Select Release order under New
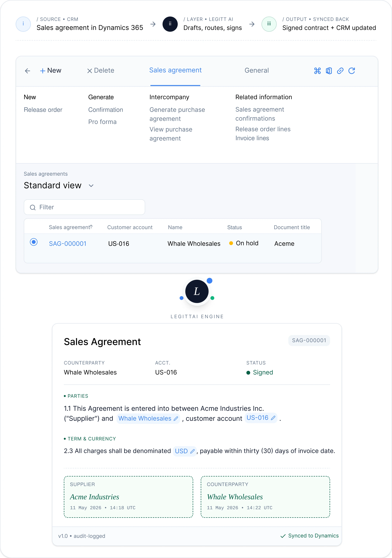Image resolution: width=392 pixels, height=558 pixels. click(43, 110)
